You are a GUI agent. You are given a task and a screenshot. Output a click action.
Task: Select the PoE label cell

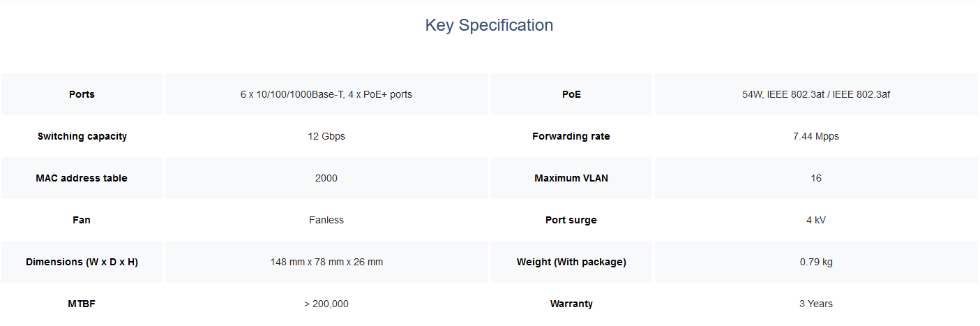[571, 94]
